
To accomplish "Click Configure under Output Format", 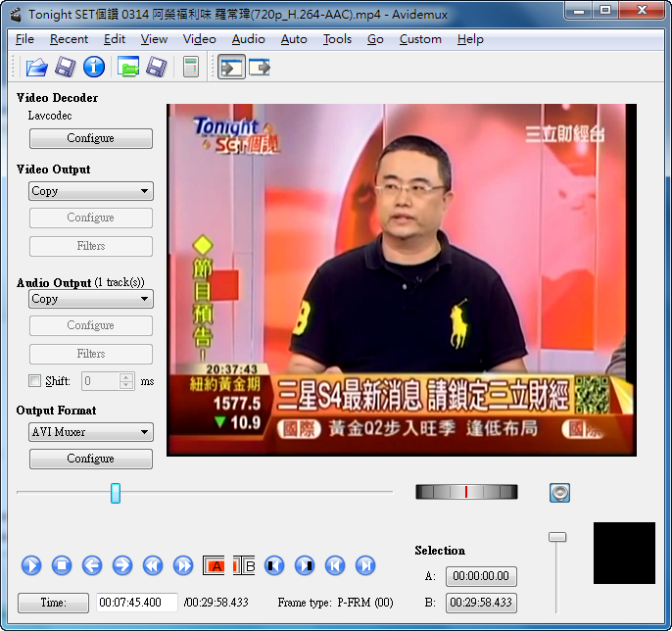I will point(91,459).
